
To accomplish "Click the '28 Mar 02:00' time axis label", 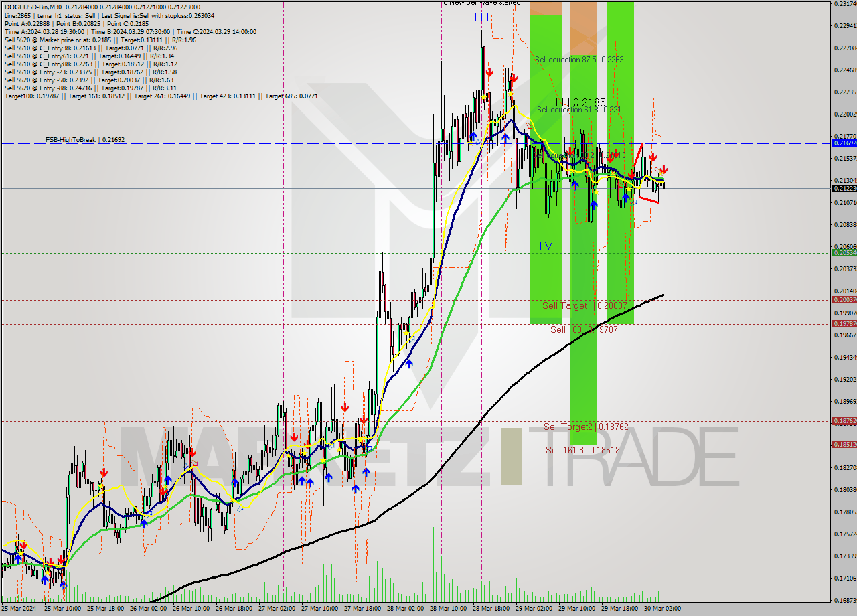I will point(405,609).
